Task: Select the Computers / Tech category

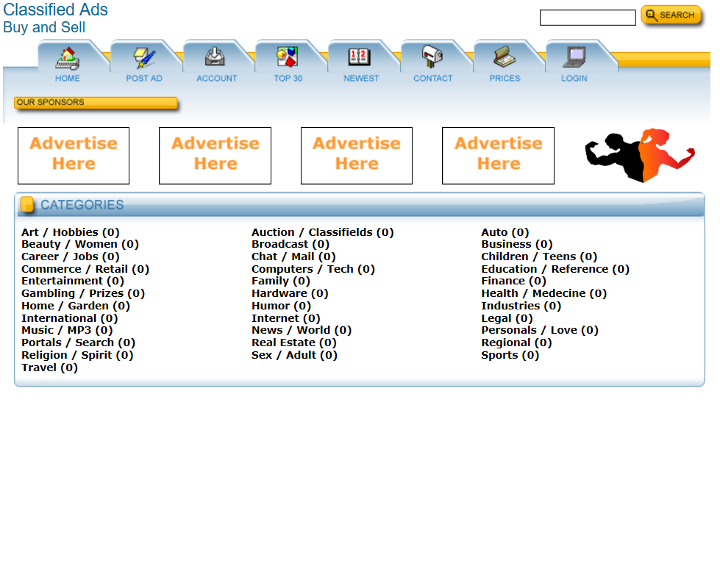Action: pyautogui.click(x=313, y=269)
